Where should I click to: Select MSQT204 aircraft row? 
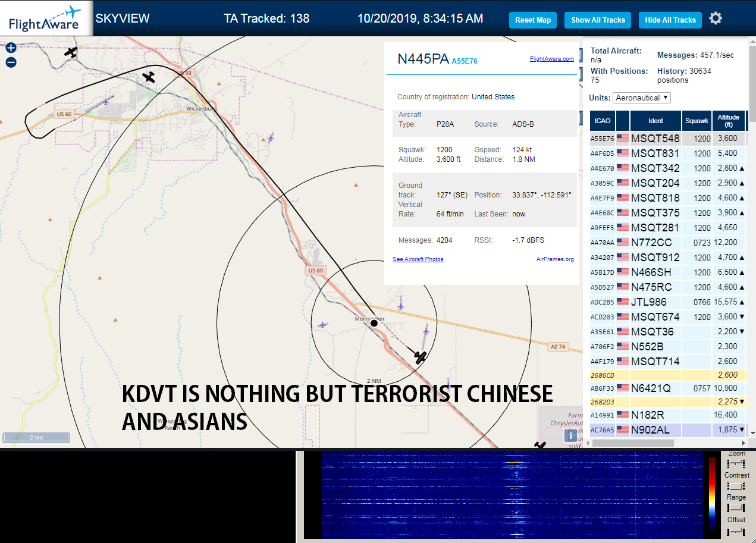coord(669,183)
